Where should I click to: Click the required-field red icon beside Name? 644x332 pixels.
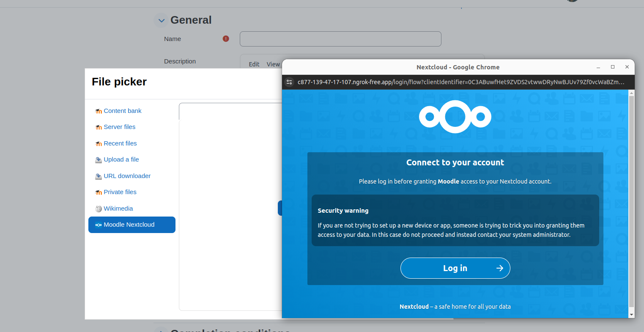tap(226, 38)
